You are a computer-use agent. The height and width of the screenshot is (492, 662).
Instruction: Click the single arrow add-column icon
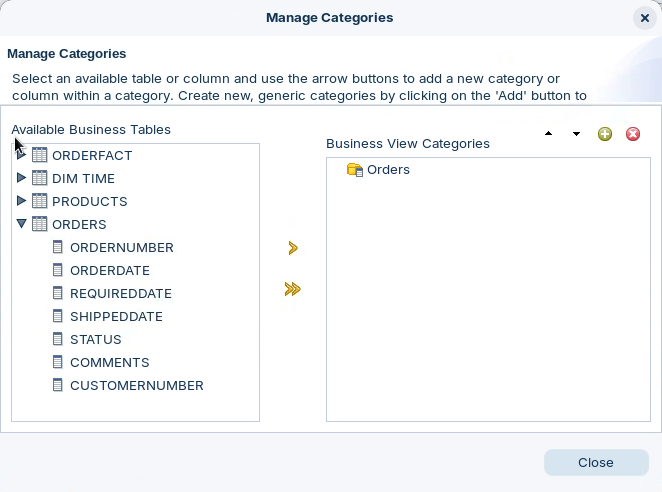(x=293, y=248)
